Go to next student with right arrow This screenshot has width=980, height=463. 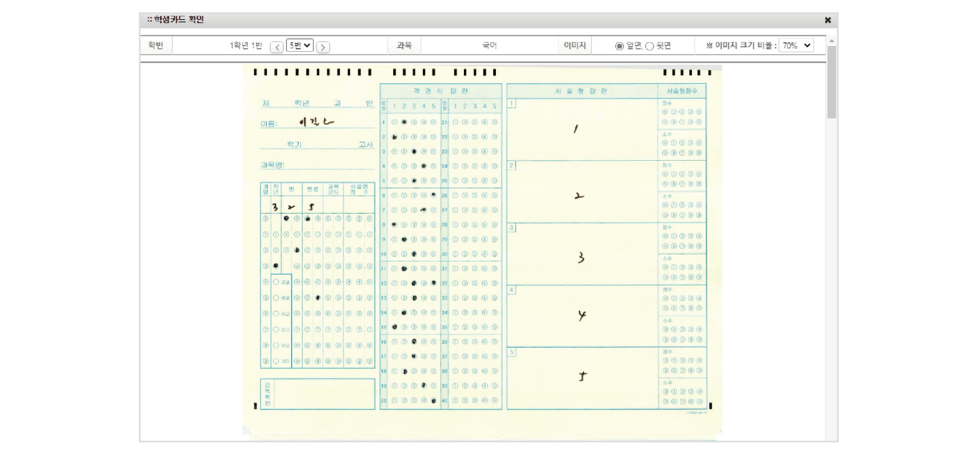(323, 47)
